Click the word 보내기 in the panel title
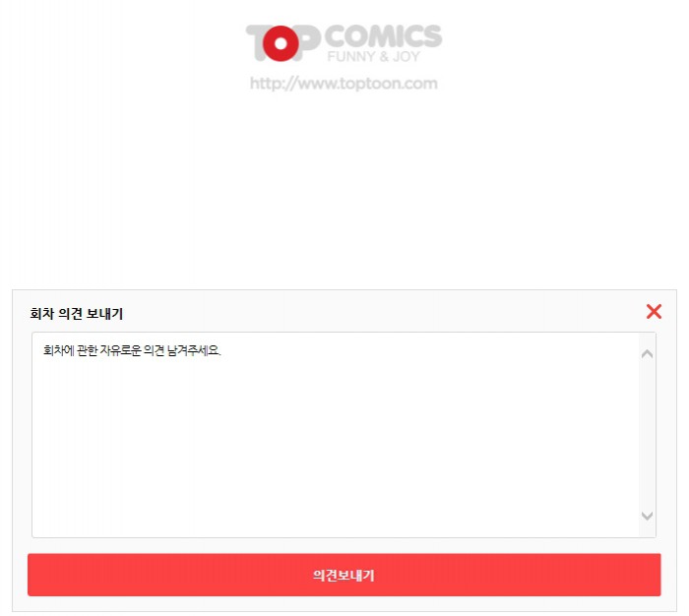 (x=104, y=314)
